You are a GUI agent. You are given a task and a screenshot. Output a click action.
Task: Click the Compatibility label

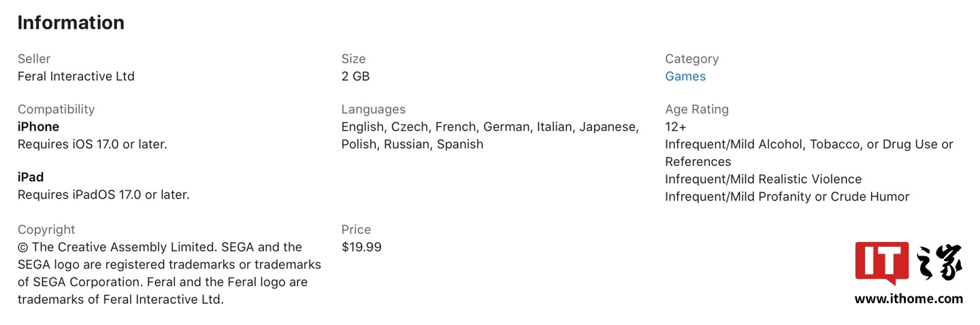pyautogui.click(x=56, y=109)
